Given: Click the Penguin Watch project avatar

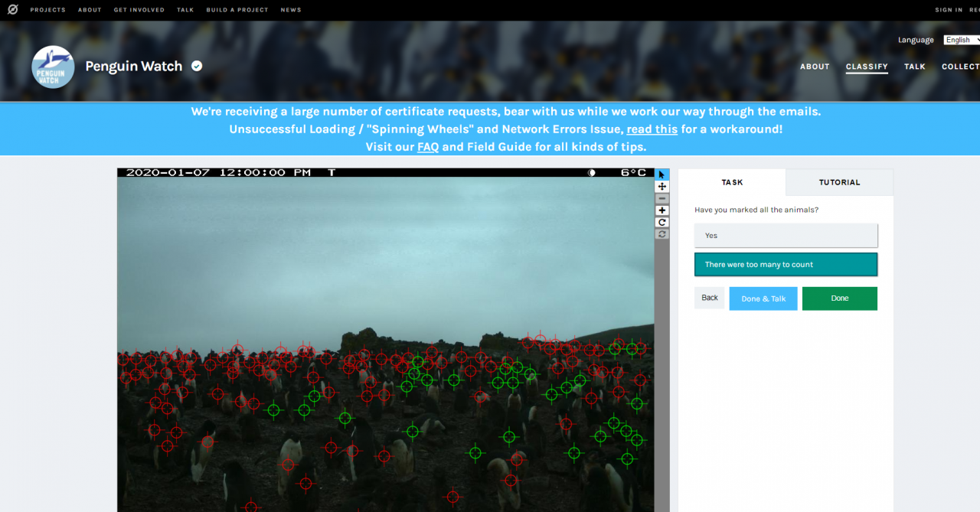Looking at the screenshot, I should (x=53, y=67).
